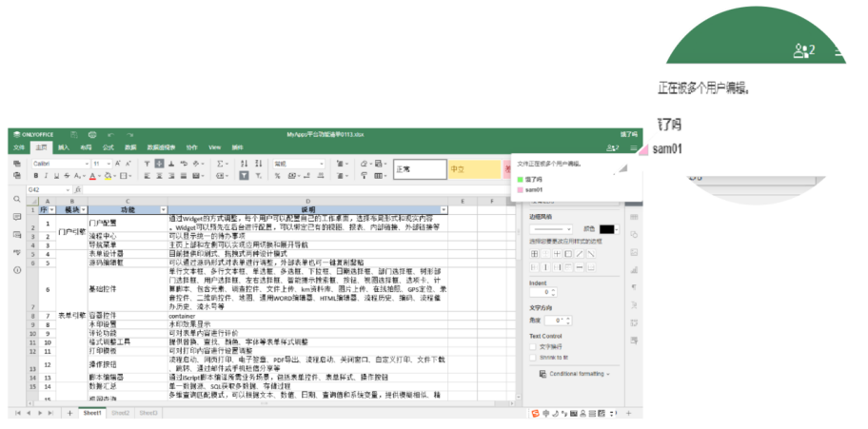Image resolution: width=868 pixels, height=429 pixels.
Task: Expand the cell name box dropdown
Action: (x=69, y=189)
